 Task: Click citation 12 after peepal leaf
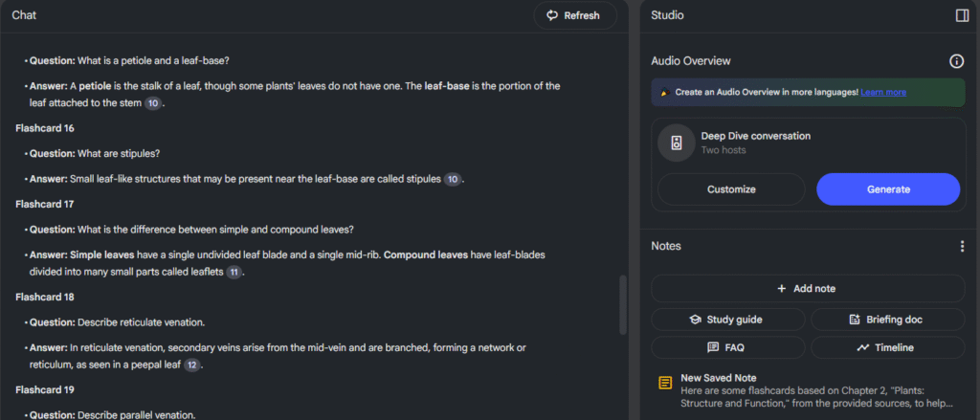pos(191,365)
